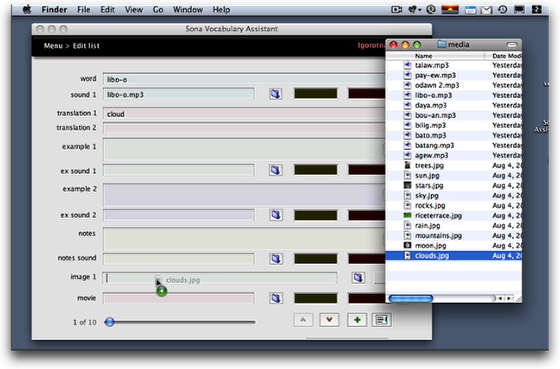Screen dimensions: 560x369
Task: Open the Apple menu
Action: pyautogui.click(x=27, y=10)
